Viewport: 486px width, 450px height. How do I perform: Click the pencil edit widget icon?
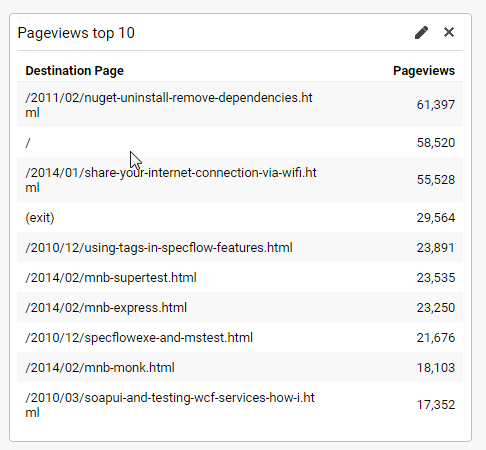click(x=421, y=33)
